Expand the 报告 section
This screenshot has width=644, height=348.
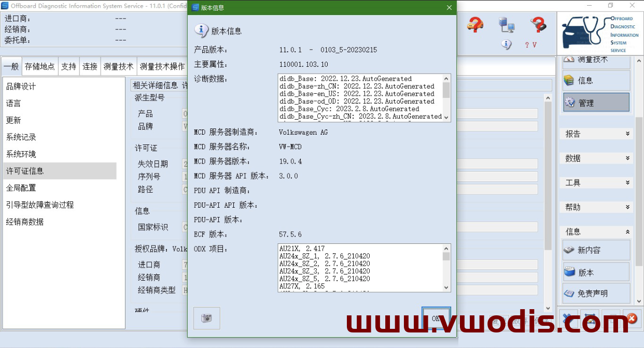click(597, 134)
